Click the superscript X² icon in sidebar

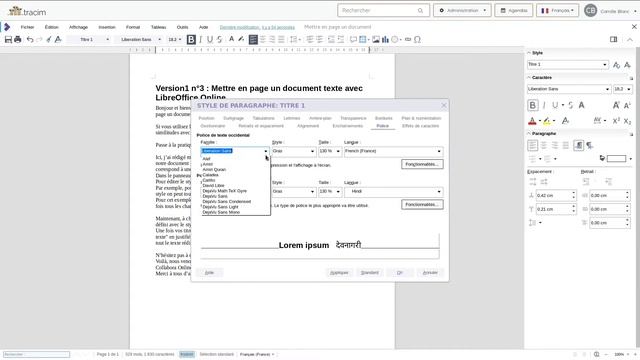(x=616, y=120)
